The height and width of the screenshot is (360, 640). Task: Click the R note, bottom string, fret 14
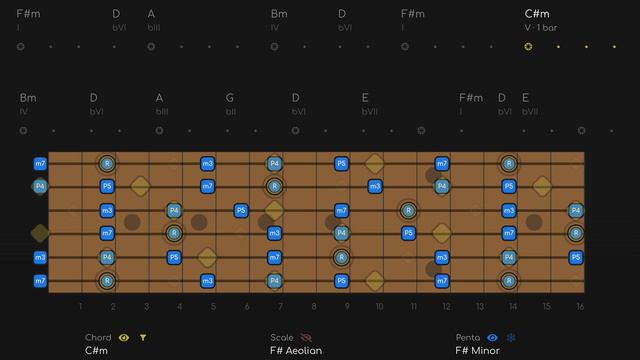pos(509,281)
